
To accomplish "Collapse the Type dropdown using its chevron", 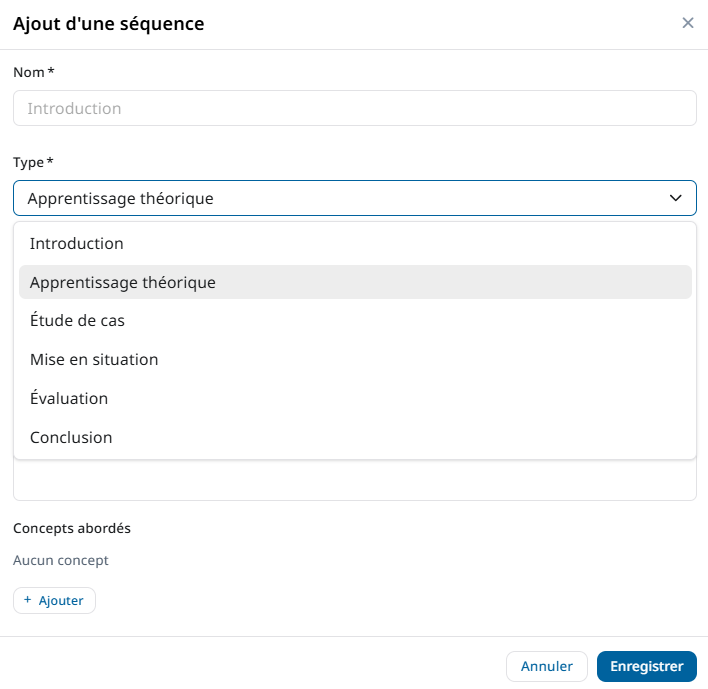I will point(675,198).
